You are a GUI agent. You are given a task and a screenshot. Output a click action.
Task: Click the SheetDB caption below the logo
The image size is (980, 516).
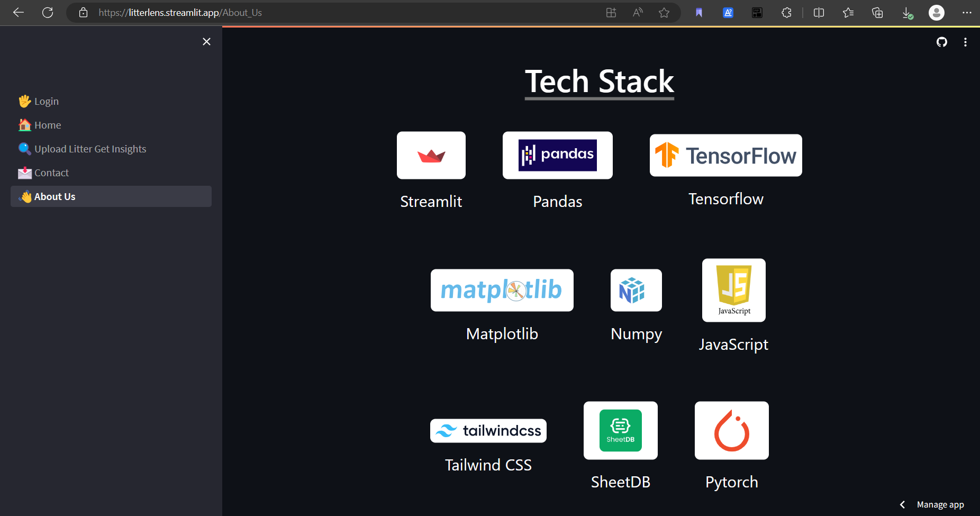(621, 482)
